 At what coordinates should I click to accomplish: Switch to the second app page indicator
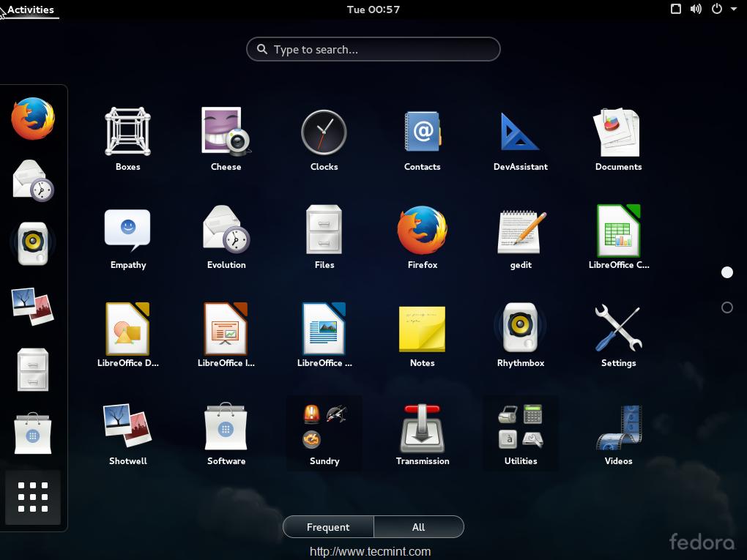click(x=727, y=307)
